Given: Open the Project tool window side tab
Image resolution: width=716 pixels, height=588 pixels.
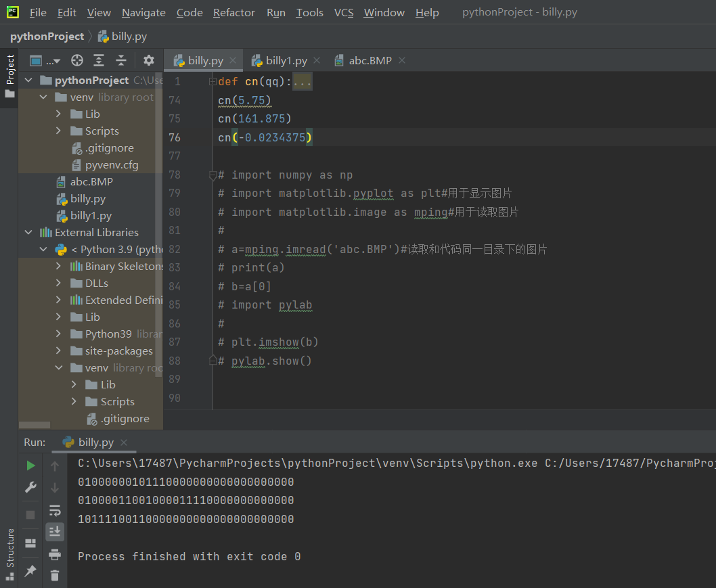Looking at the screenshot, I should tap(9, 76).
